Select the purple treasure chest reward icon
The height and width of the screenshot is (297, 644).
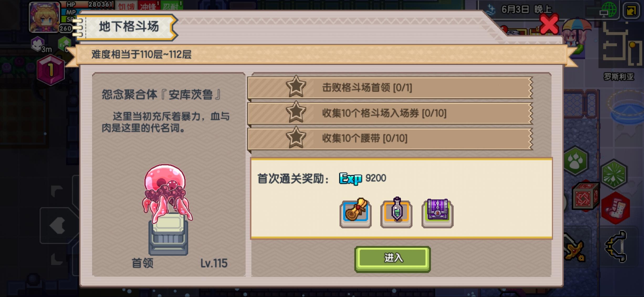(438, 213)
